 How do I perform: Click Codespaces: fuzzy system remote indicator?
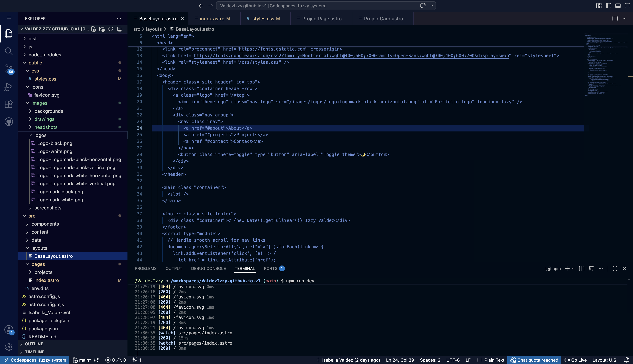pos(34,360)
